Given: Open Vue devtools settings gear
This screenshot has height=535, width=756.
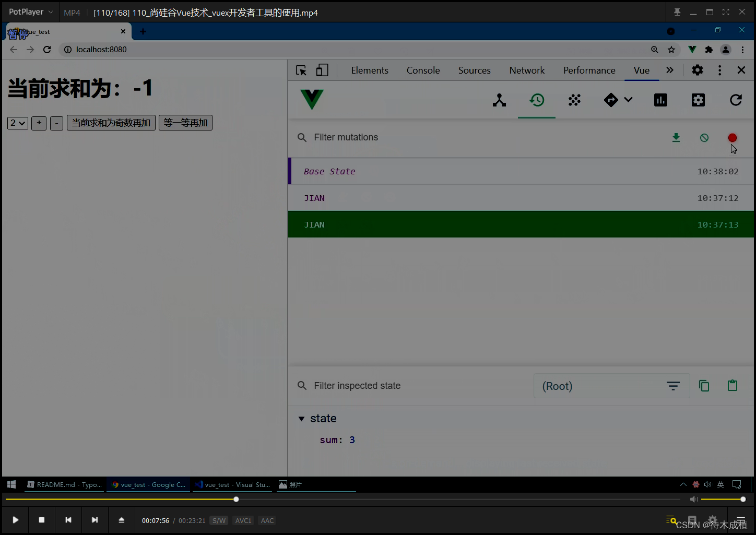Looking at the screenshot, I should point(698,100).
